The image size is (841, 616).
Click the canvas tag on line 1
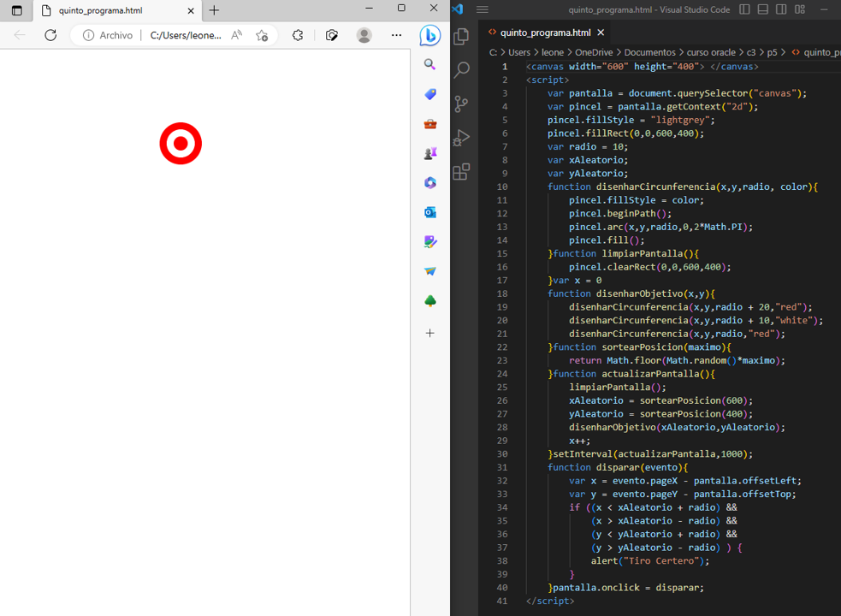642,67
